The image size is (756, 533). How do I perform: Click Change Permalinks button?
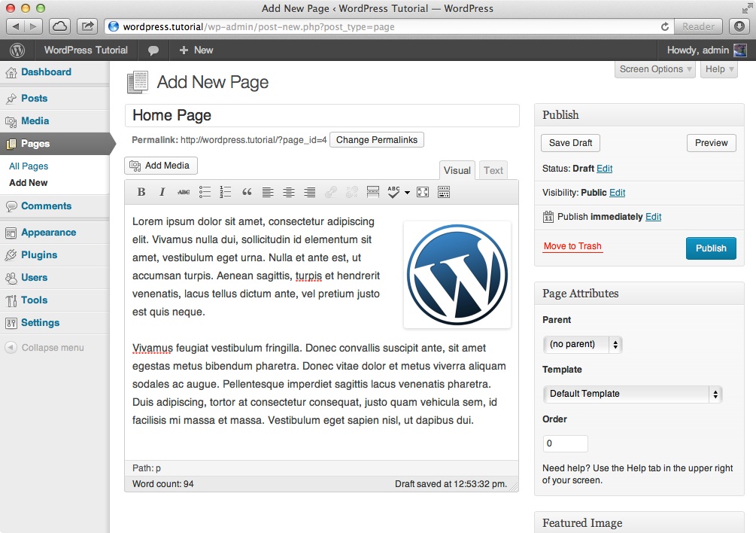pyautogui.click(x=377, y=140)
